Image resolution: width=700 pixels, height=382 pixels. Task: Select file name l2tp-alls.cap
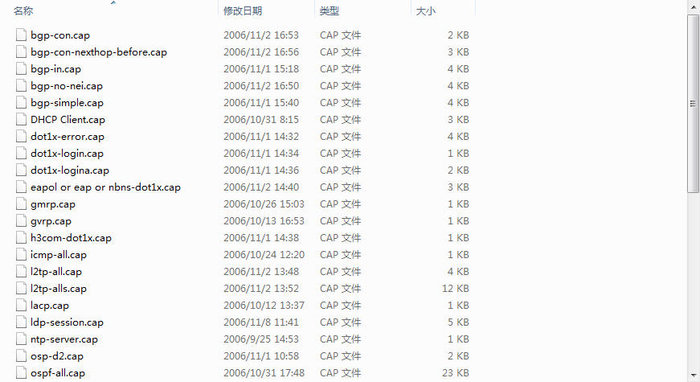pyautogui.click(x=58, y=289)
